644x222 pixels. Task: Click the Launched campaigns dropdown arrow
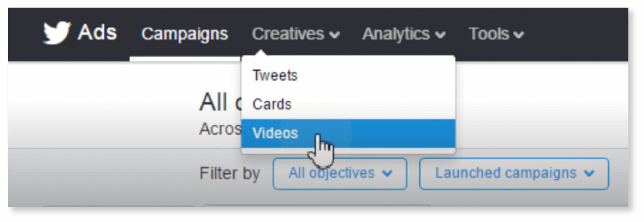click(589, 174)
